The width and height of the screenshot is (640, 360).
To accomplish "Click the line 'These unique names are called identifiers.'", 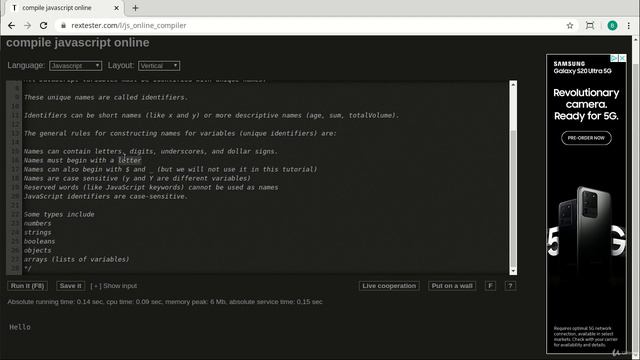I will click(106, 97).
